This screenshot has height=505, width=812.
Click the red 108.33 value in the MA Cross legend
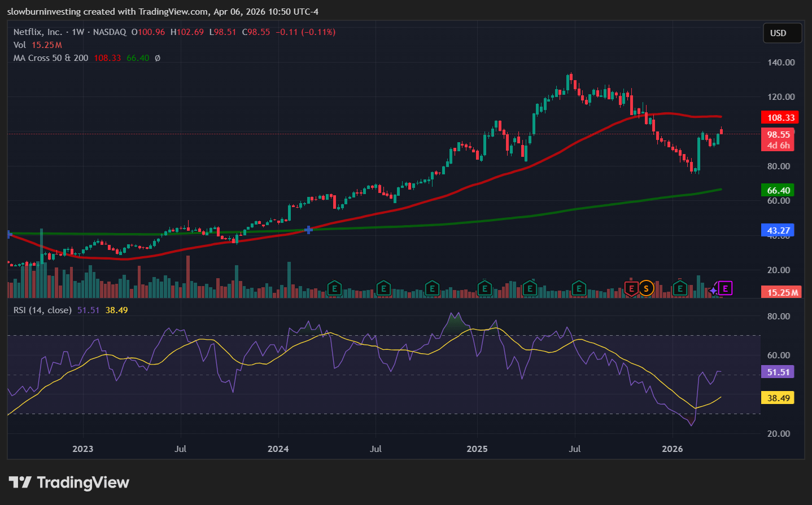click(x=107, y=58)
